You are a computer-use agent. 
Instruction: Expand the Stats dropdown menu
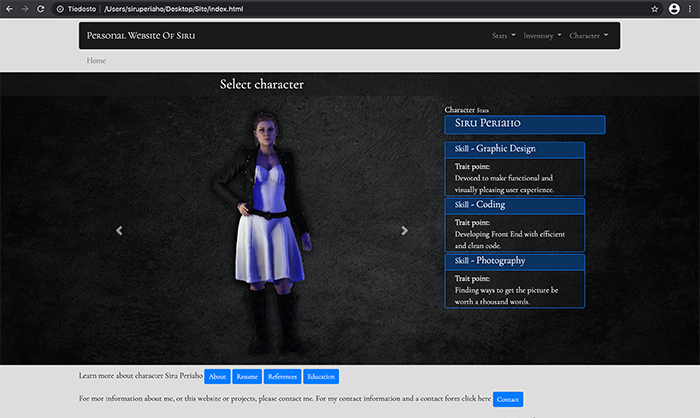504,35
